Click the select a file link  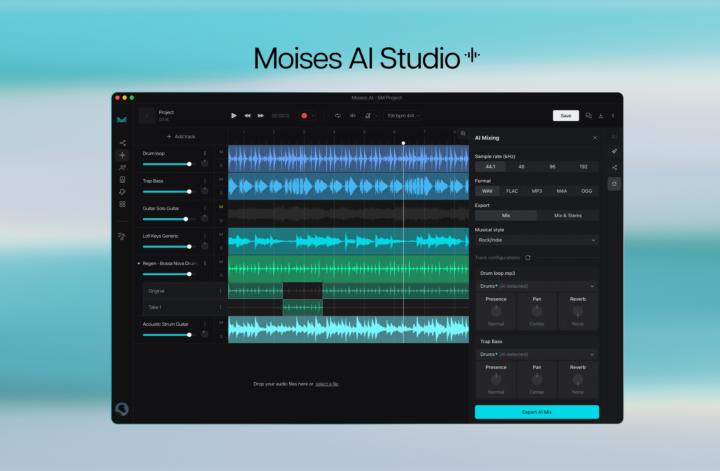[327, 384]
